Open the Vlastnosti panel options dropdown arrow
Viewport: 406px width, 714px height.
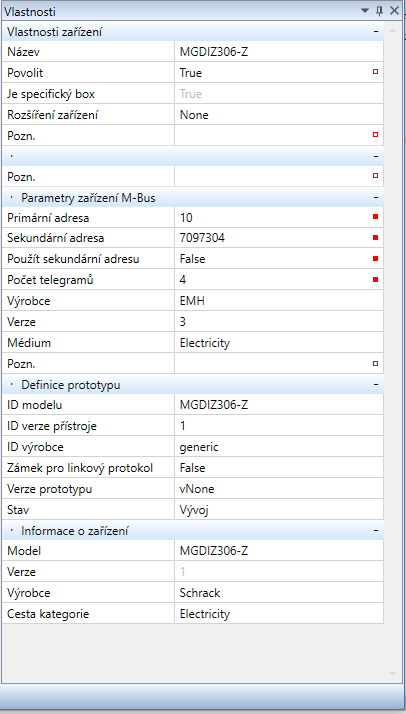(x=365, y=11)
